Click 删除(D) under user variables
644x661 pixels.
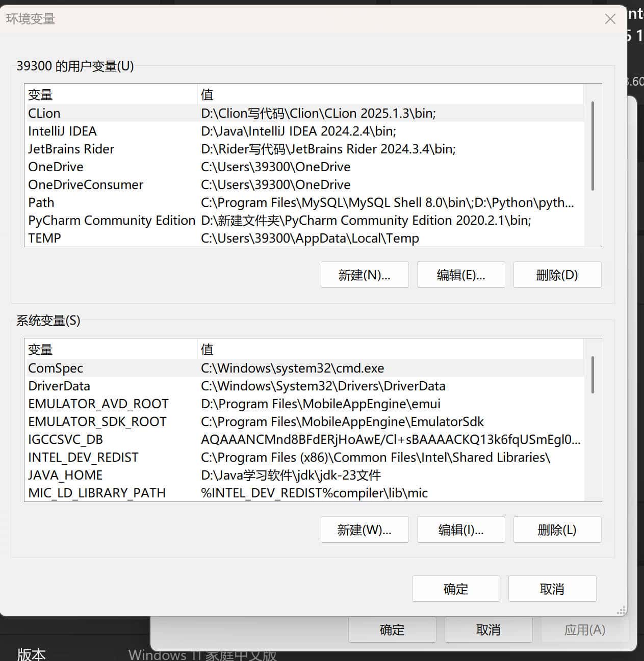click(557, 275)
